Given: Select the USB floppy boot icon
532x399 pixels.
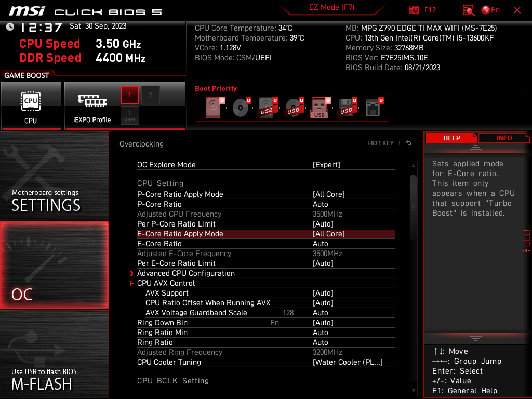Looking at the screenshot, I should pyautogui.click(x=347, y=108).
